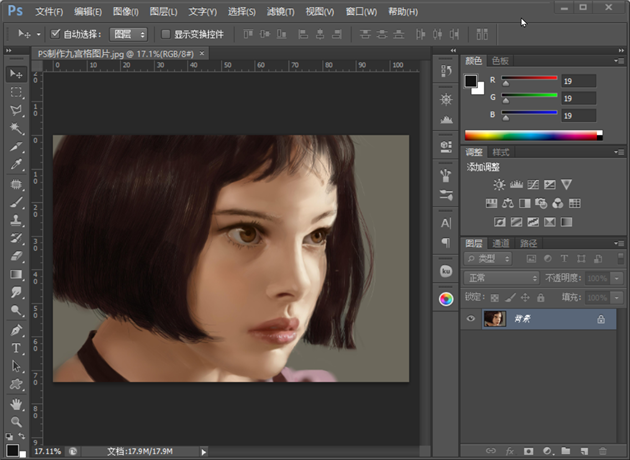Open the File menu
The image size is (630, 460).
pyautogui.click(x=49, y=12)
